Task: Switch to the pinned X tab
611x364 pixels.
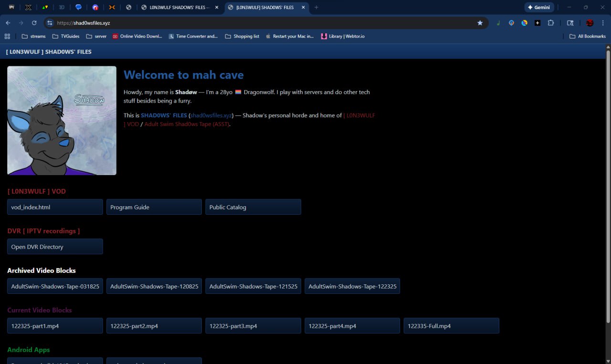Action: click(28, 8)
